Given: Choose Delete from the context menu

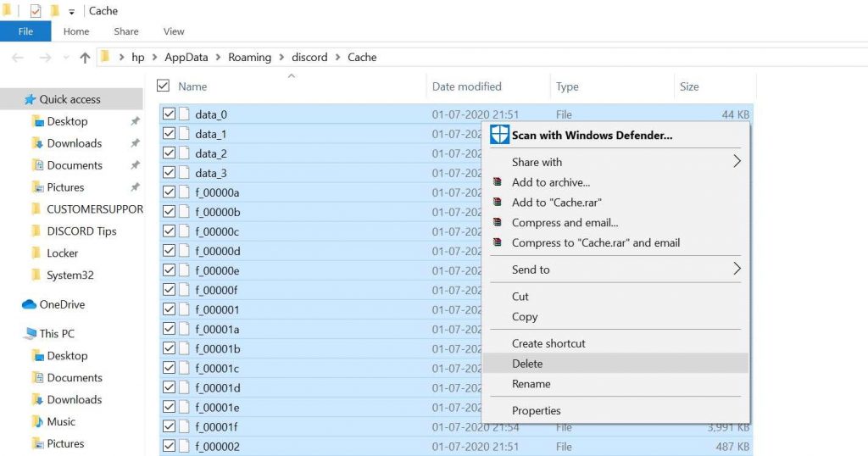Looking at the screenshot, I should click(x=615, y=364).
